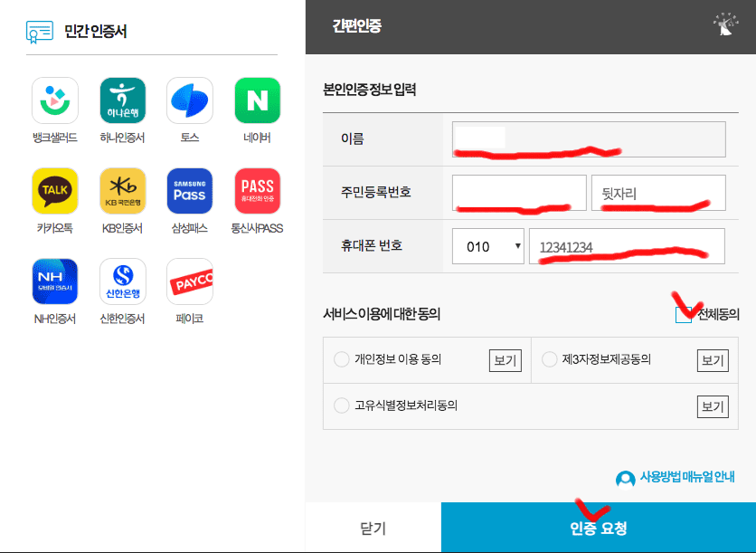Focus the phone number field showing 12341234
The width and height of the screenshot is (756, 553).
pyautogui.click(x=627, y=246)
